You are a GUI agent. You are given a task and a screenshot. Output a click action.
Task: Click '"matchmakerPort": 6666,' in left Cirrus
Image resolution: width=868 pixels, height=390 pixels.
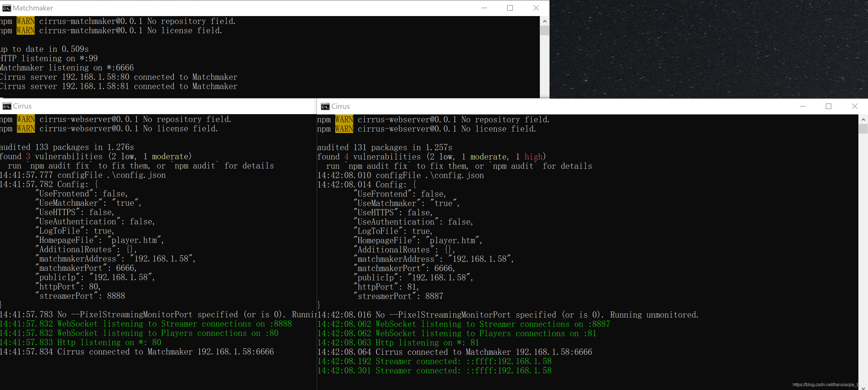click(86, 269)
